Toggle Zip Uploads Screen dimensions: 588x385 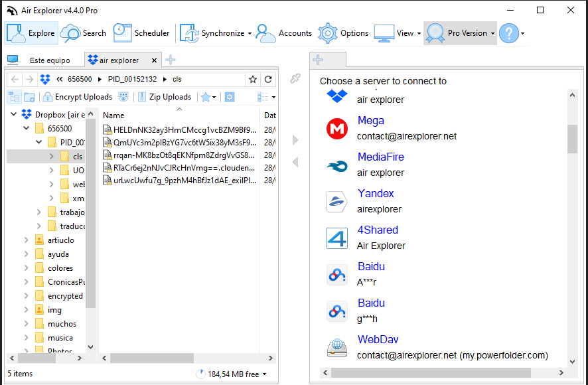coord(165,97)
